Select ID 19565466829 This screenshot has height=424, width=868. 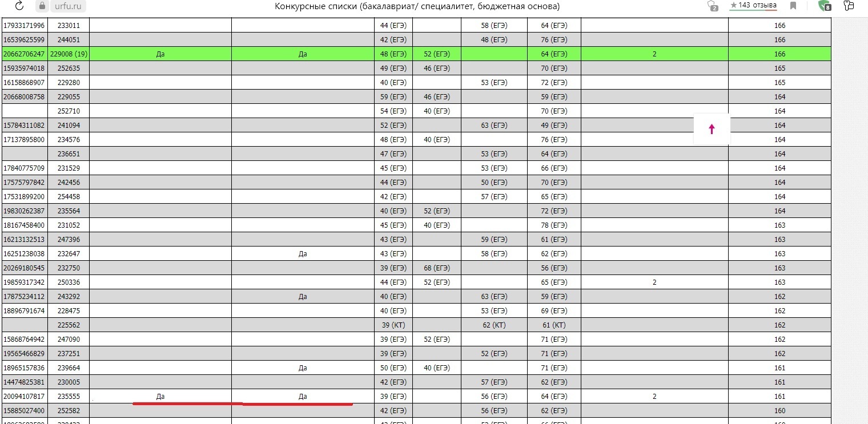pyautogui.click(x=24, y=354)
